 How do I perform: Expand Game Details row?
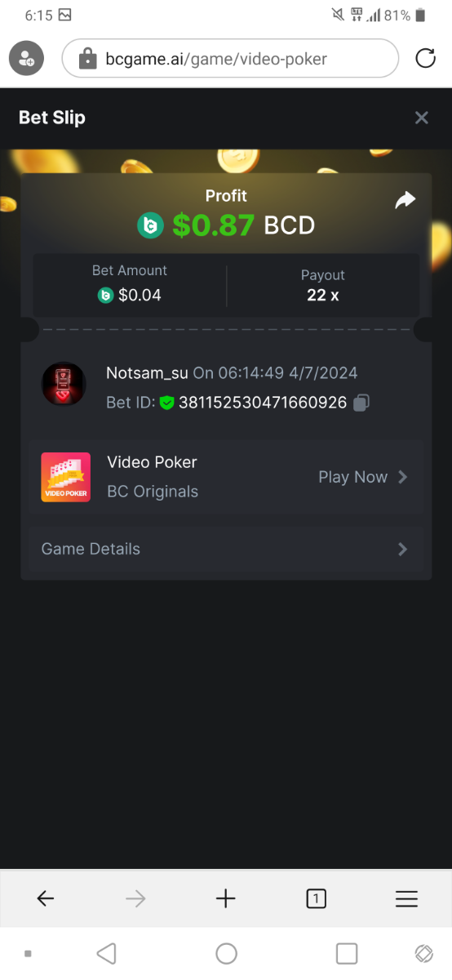pyautogui.click(x=226, y=549)
